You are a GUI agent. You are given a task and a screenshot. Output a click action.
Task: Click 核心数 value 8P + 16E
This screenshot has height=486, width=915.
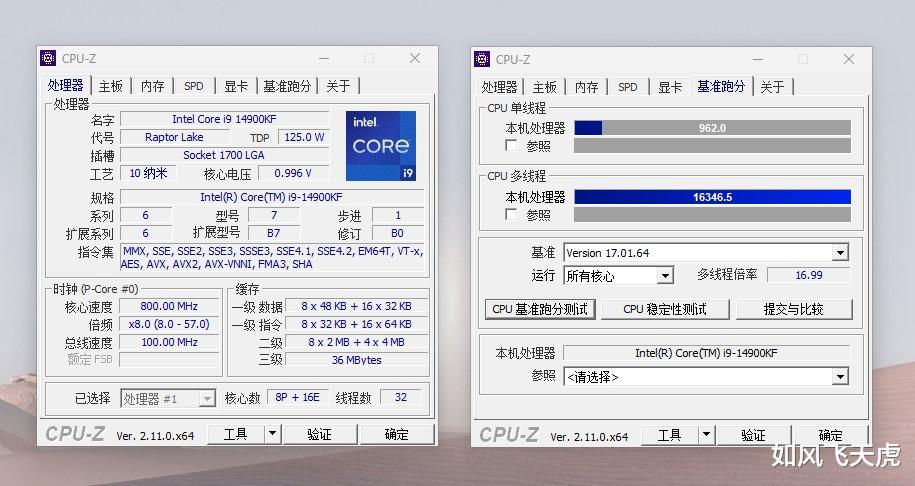tap(298, 397)
